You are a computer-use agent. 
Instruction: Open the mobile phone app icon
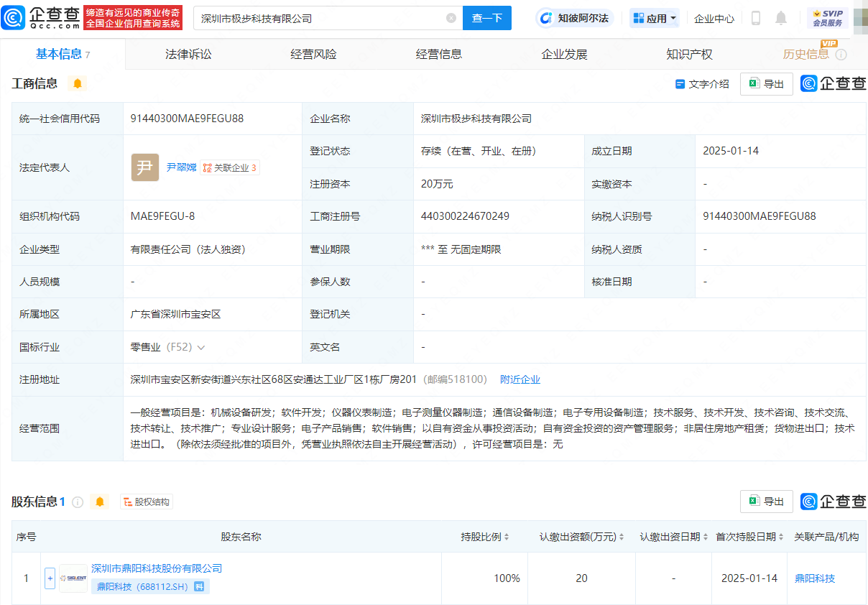coord(755,19)
